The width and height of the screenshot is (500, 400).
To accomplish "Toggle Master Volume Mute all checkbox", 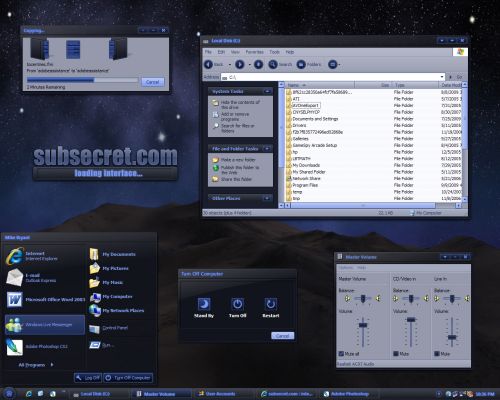I will click(x=341, y=354).
